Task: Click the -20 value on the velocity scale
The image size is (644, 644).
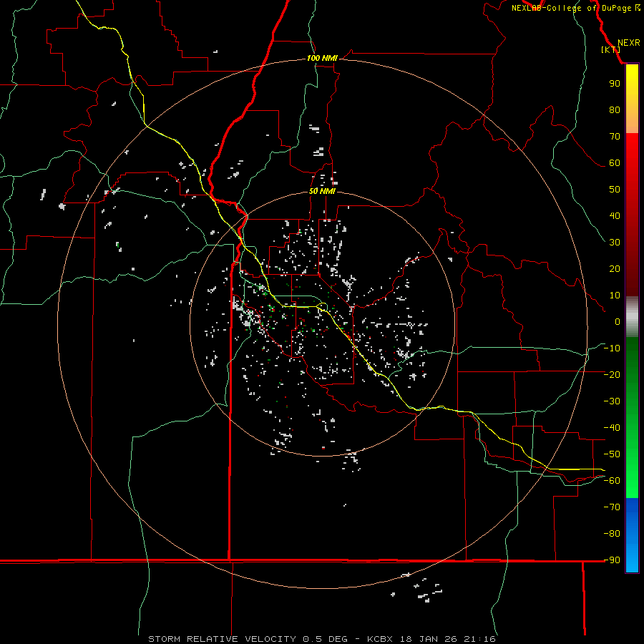Action: [612, 375]
